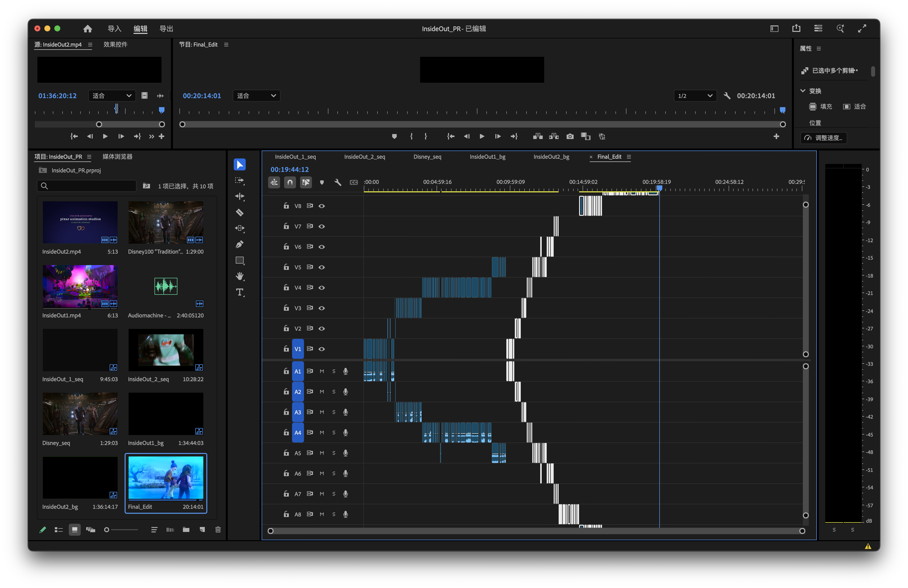Toggle V4 track output eye
The image size is (908, 588).
322,288
